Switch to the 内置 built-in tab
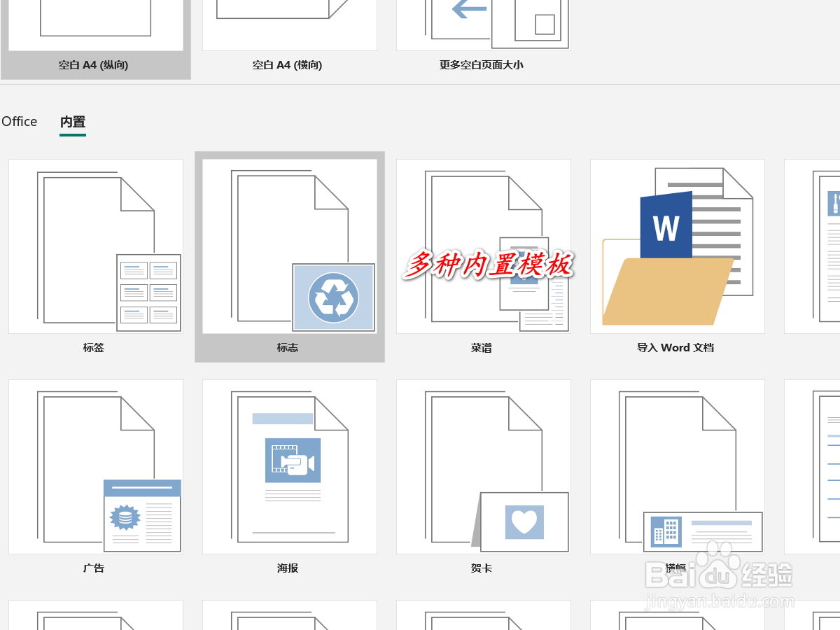Viewport: 840px width, 630px height. tap(73, 122)
